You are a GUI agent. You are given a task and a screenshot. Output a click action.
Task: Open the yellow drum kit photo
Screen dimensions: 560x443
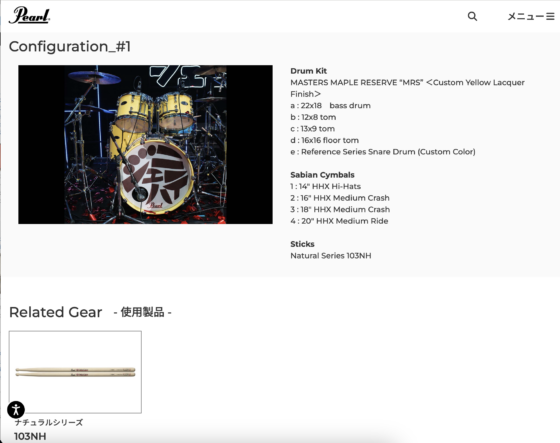pyautogui.click(x=145, y=144)
